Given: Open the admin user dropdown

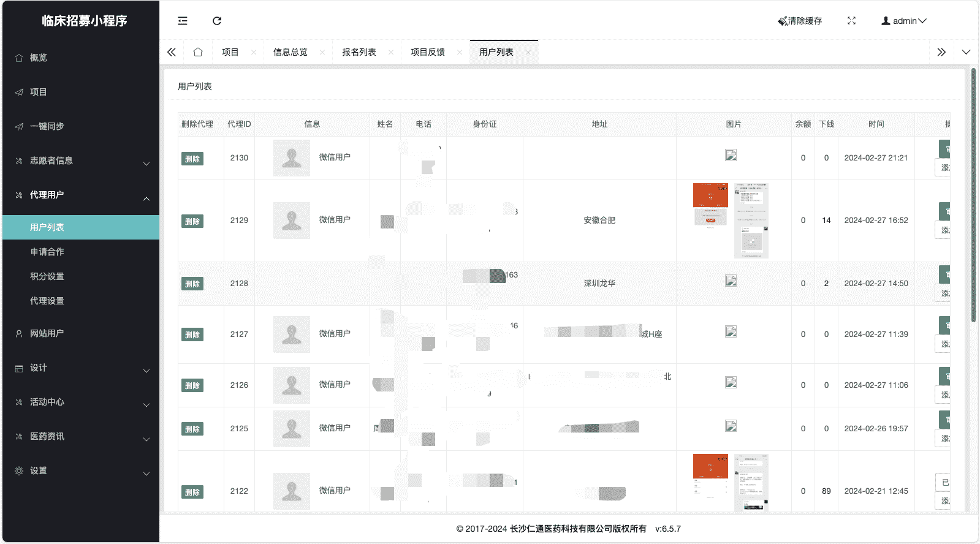Looking at the screenshot, I should pyautogui.click(x=904, y=21).
